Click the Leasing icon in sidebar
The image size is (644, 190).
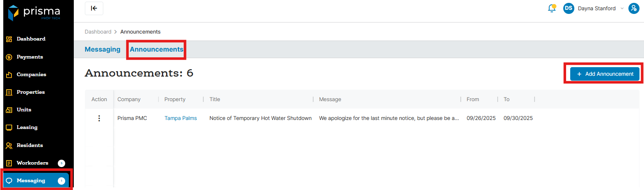tap(9, 127)
